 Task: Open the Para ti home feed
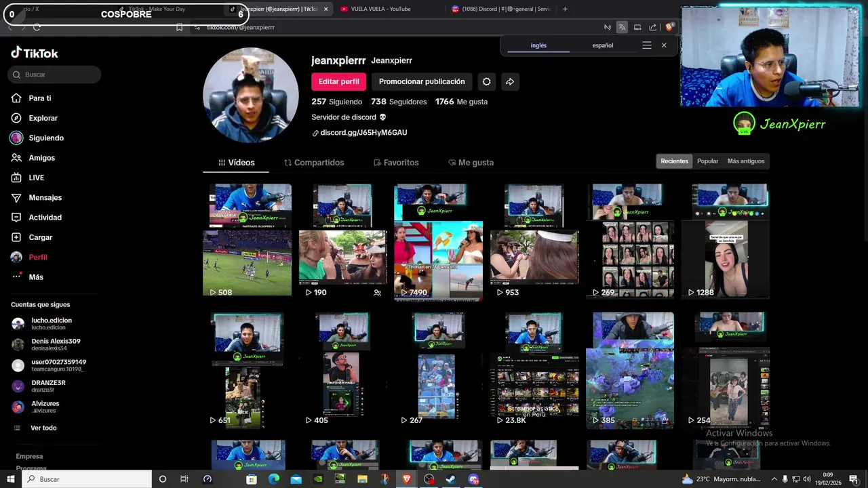[x=39, y=98]
